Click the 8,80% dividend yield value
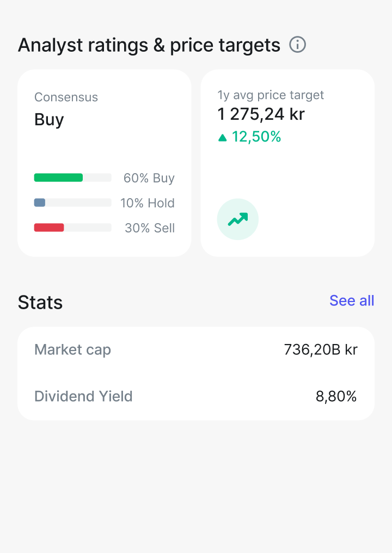Image resolution: width=392 pixels, height=553 pixels. point(336,396)
